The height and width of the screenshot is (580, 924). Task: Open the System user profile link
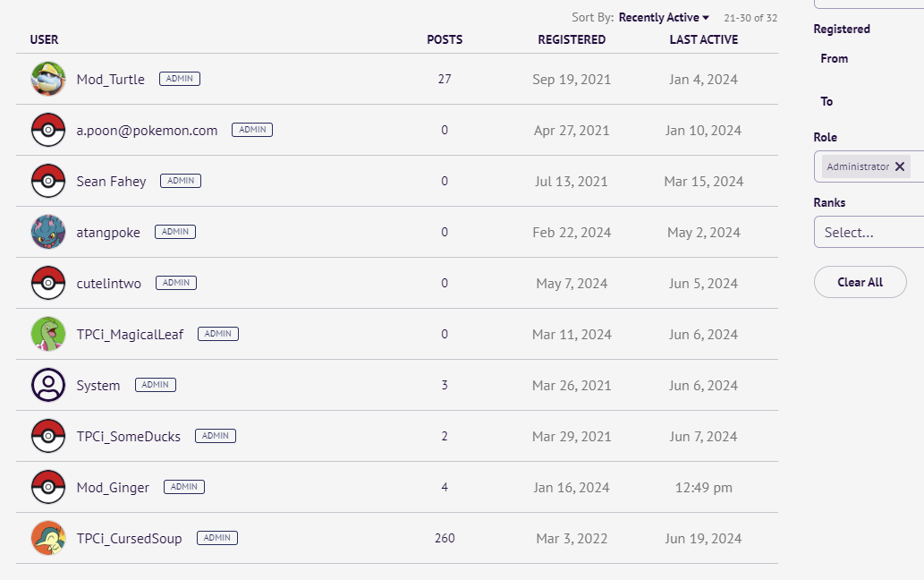98,386
